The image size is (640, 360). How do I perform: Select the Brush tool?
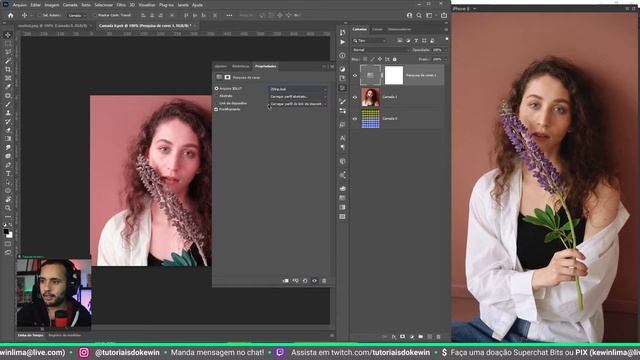pyautogui.click(x=8, y=104)
